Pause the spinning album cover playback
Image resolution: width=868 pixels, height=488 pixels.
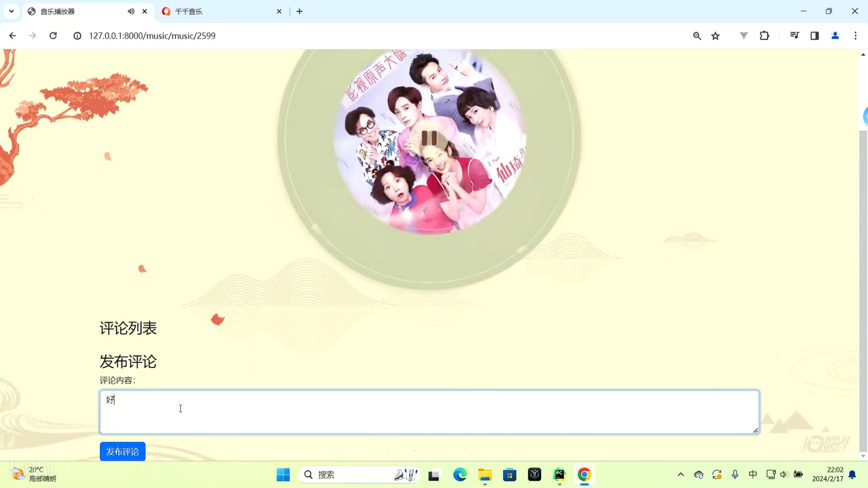[429, 138]
